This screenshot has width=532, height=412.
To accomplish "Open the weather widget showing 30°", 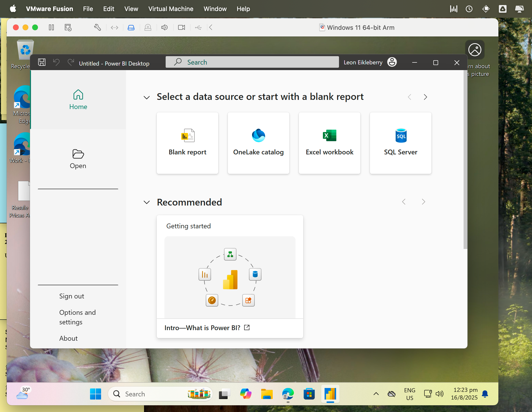I will click(23, 393).
